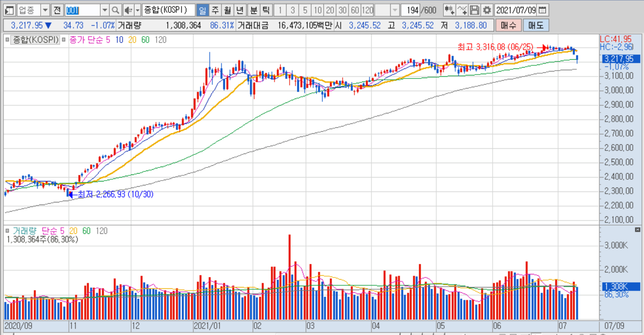Choose the 3 interval button
The image size is (644, 335).
[293, 10]
